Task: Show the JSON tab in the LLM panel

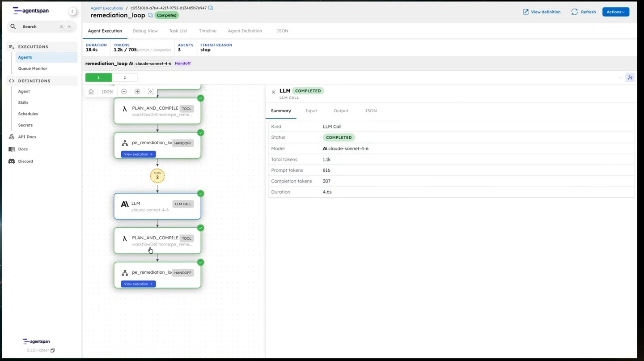Action: click(371, 111)
